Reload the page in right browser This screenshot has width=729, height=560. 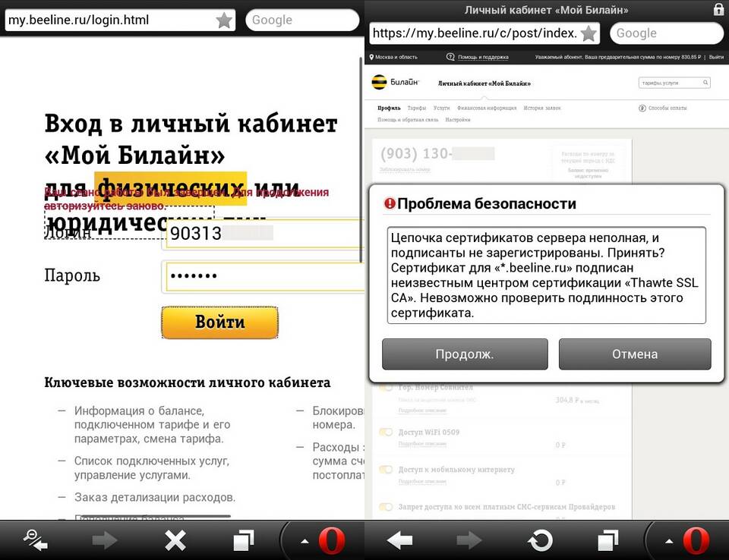540,540
